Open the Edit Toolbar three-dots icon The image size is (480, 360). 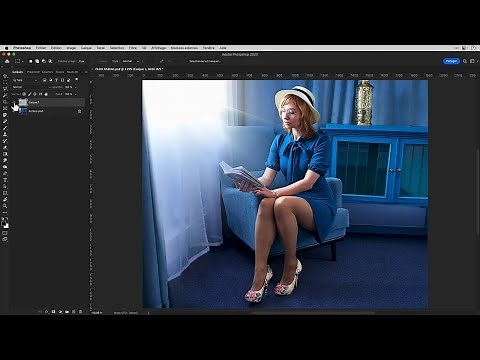coord(5,212)
